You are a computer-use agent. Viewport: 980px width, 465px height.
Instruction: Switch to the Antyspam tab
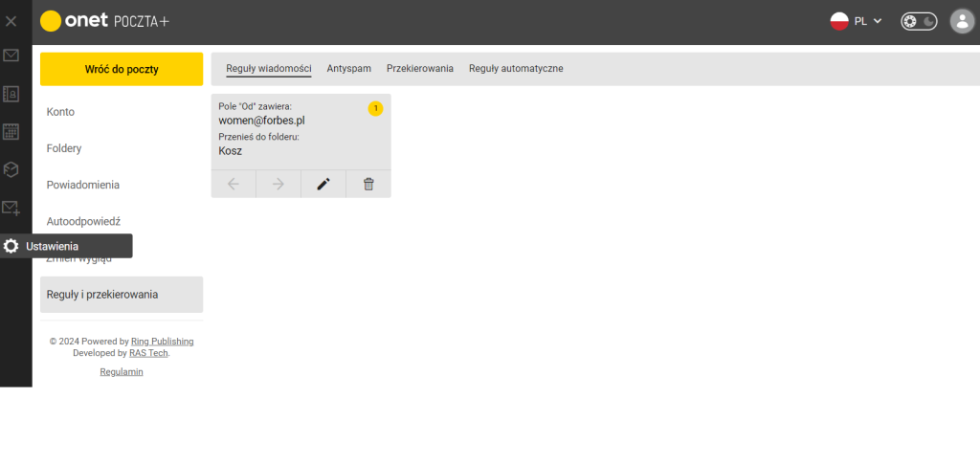(348, 69)
